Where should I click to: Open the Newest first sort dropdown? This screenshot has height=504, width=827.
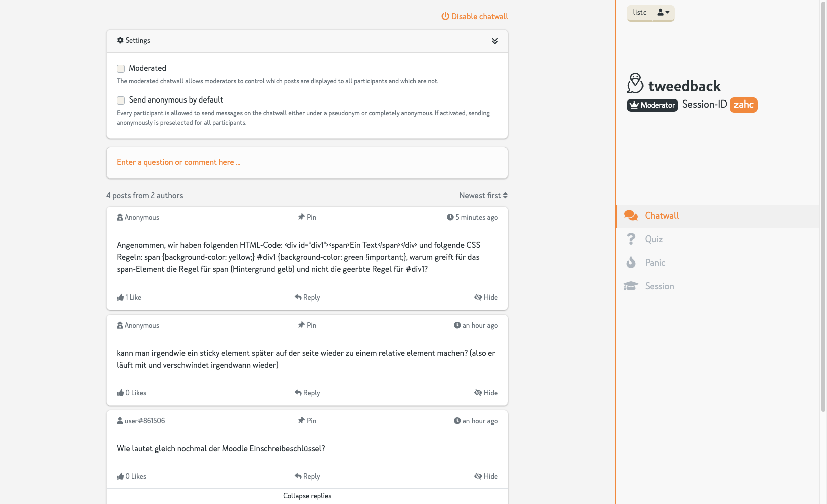[483, 196]
